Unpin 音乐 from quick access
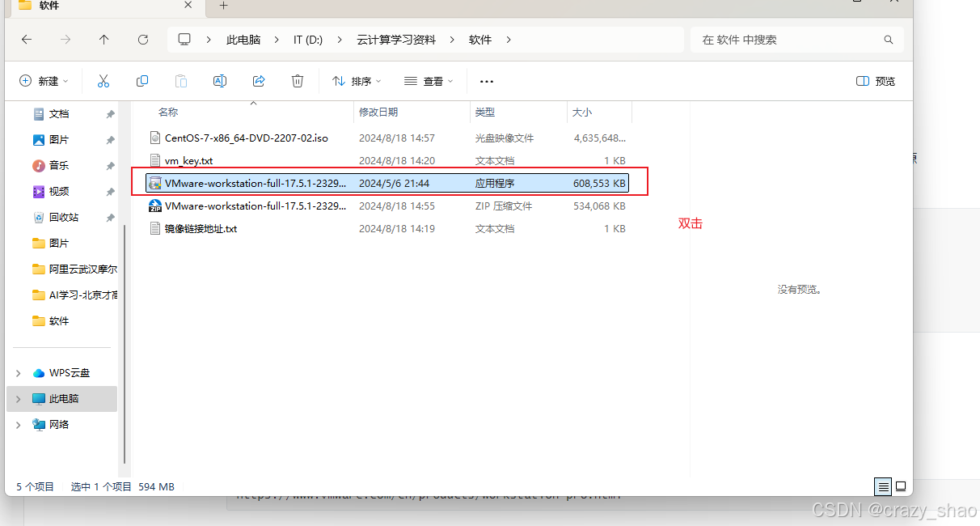The width and height of the screenshot is (980, 526). tap(110, 166)
